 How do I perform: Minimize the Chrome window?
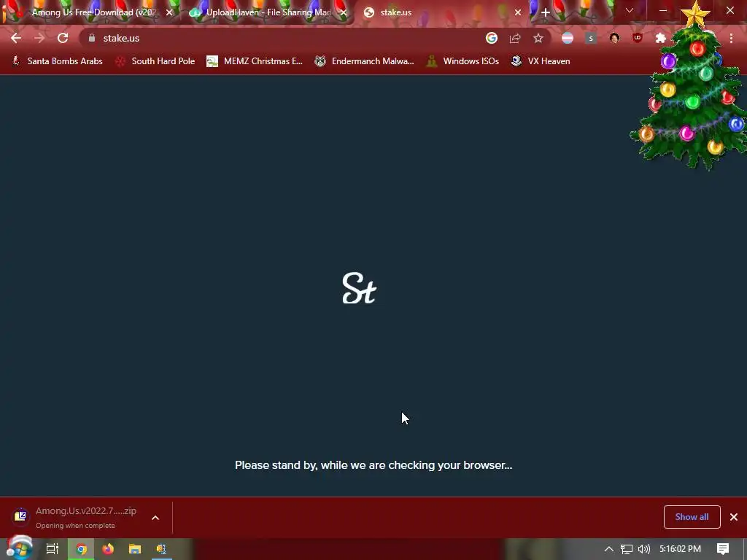pos(662,10)
